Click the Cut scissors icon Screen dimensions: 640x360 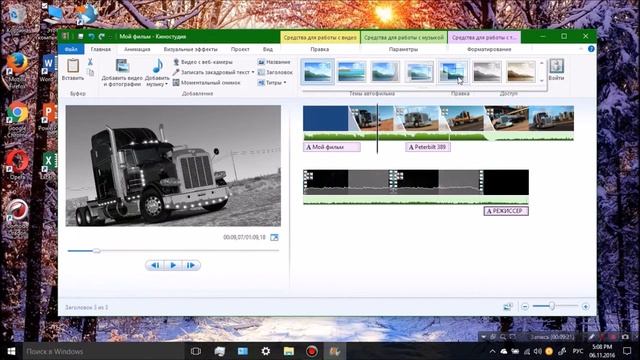(x=90, y=62)
